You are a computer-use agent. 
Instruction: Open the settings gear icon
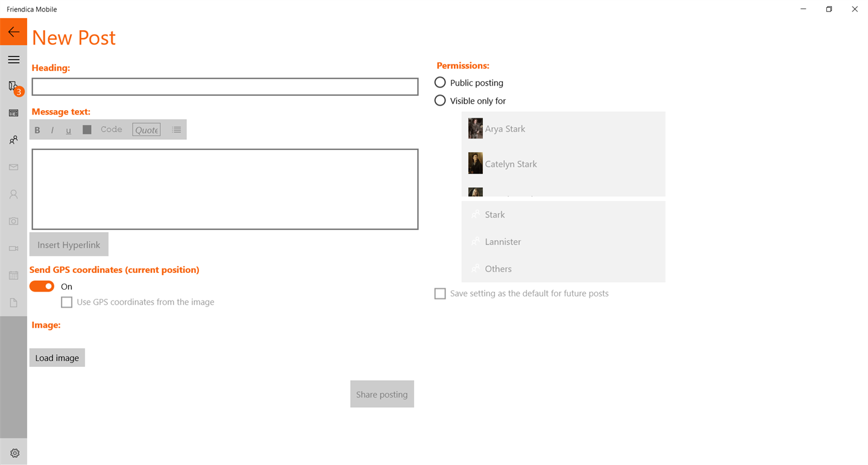(x=14, y=453)
